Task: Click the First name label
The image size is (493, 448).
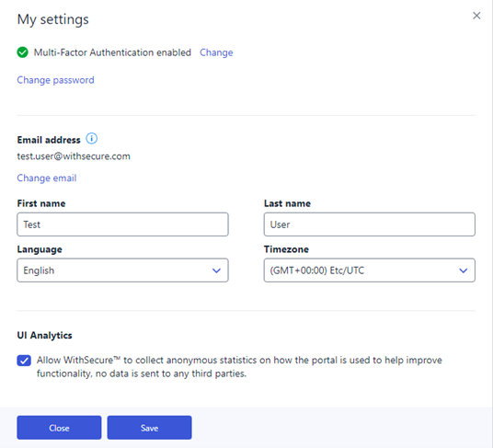Action: click(41, 203)
